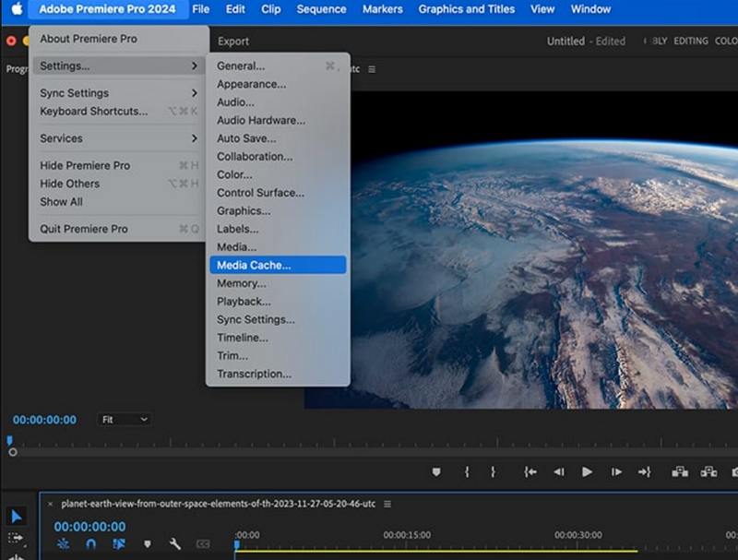738x560 pixels.
Task: Select Hide Others
Action: 119,184
